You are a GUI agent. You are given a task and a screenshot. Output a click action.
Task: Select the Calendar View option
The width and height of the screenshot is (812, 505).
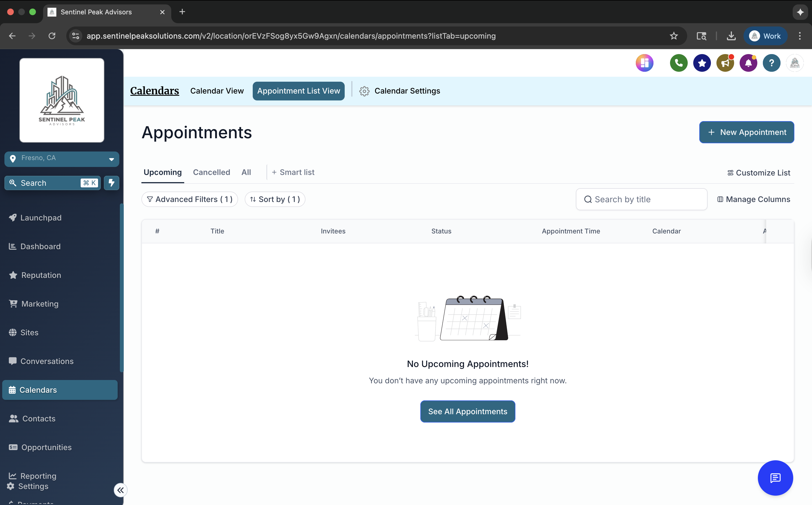coord(217,91)
